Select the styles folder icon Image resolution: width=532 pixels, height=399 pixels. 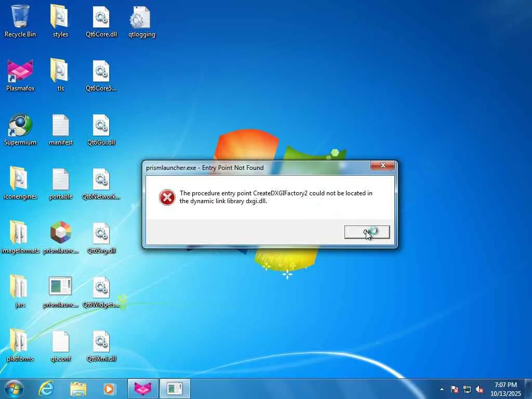tap(60, 21)
